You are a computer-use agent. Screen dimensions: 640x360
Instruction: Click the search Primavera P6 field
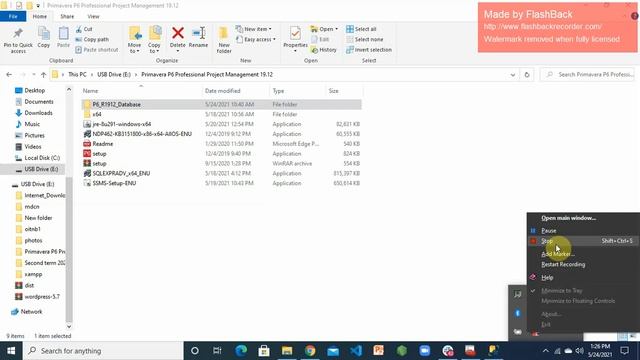pos(588,75)
